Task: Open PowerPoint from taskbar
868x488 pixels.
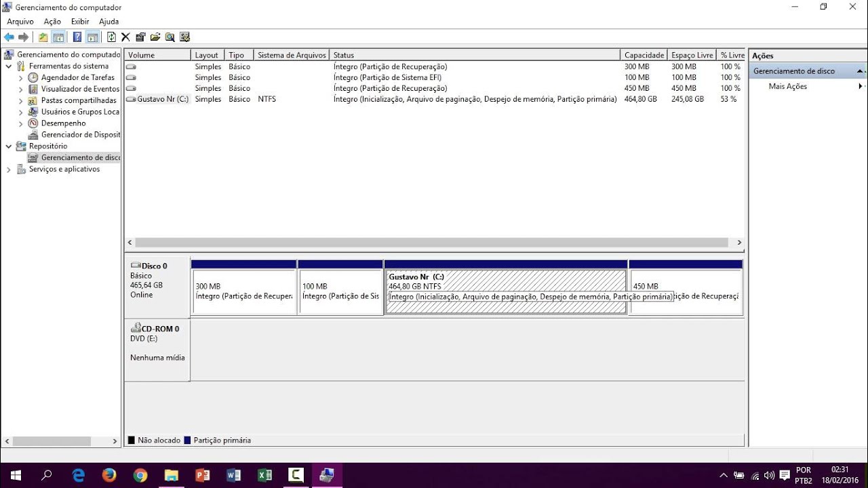Action: click(x=202, y=475)
